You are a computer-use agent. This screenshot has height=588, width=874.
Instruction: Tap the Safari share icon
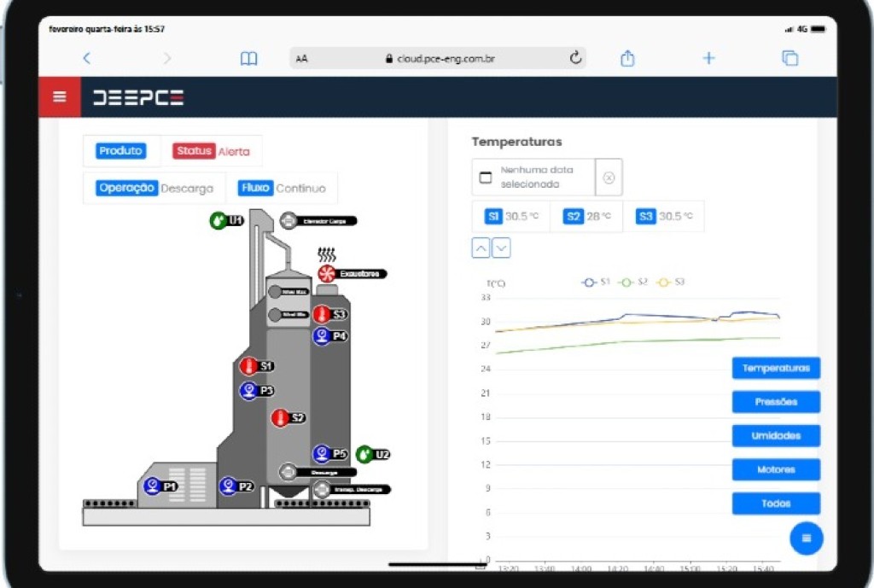(627, 59)
